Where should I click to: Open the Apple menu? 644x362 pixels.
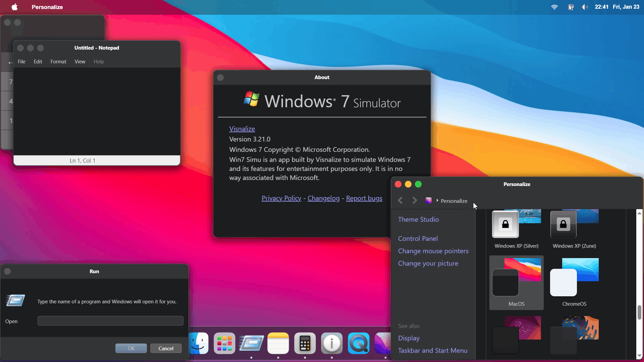[x=14, y=7]
